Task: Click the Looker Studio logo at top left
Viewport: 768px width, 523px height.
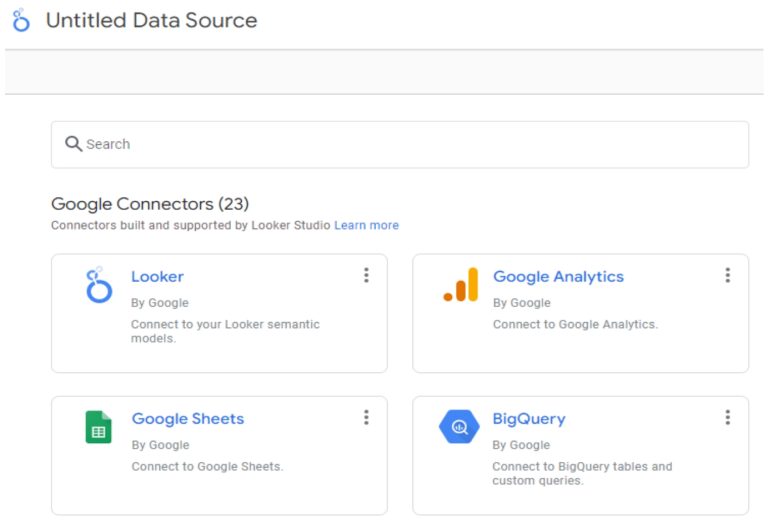Action: tap(21, 20)
